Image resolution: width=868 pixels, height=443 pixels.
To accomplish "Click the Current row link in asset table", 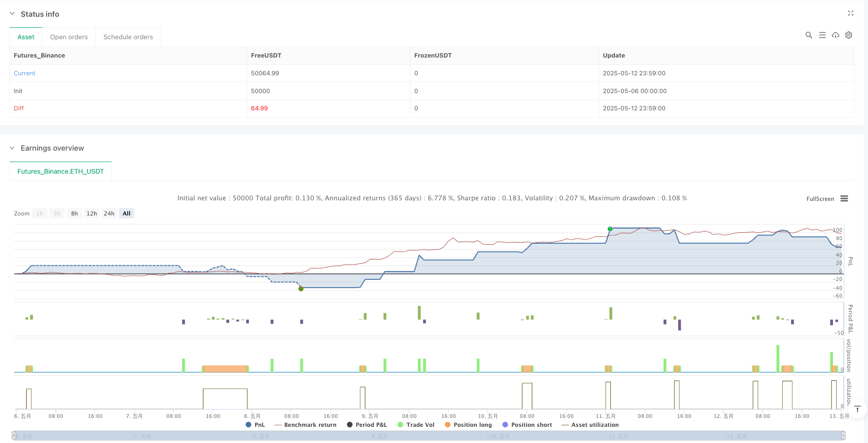I will pyautogui.click(x=25, y=73).
